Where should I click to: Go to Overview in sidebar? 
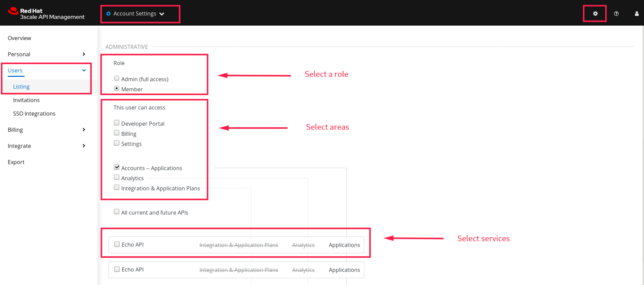pos(20,38)
